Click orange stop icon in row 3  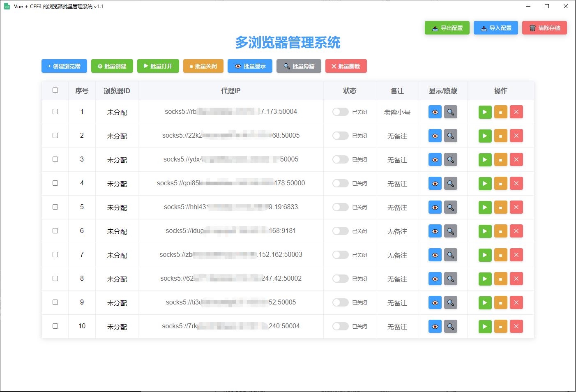[x=500, y=160]
